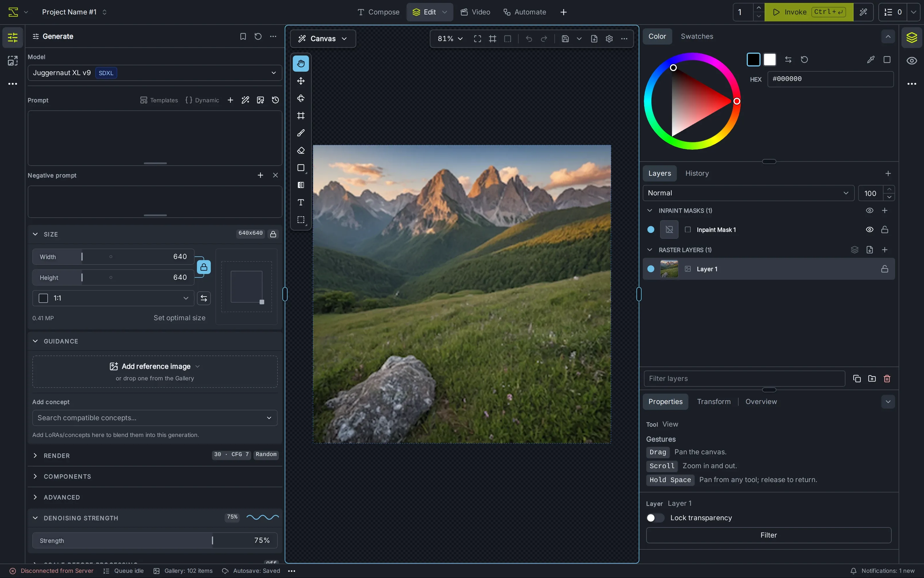This screenshot has height=578, width=924.
Task: Open the 1:1 aspect ratio dropdown
Action: (113, 298)
